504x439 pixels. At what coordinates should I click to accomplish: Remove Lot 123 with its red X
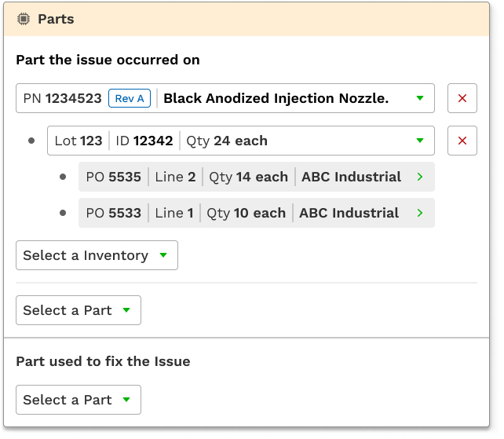pos(462,141)
